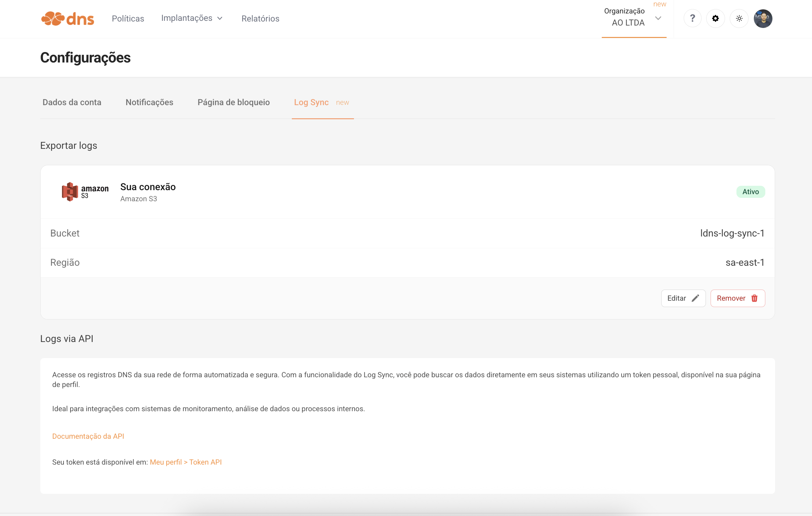Open the Página de bloqueio tab
This screenshot has height=516, width=812.
(x=233, y=102)
